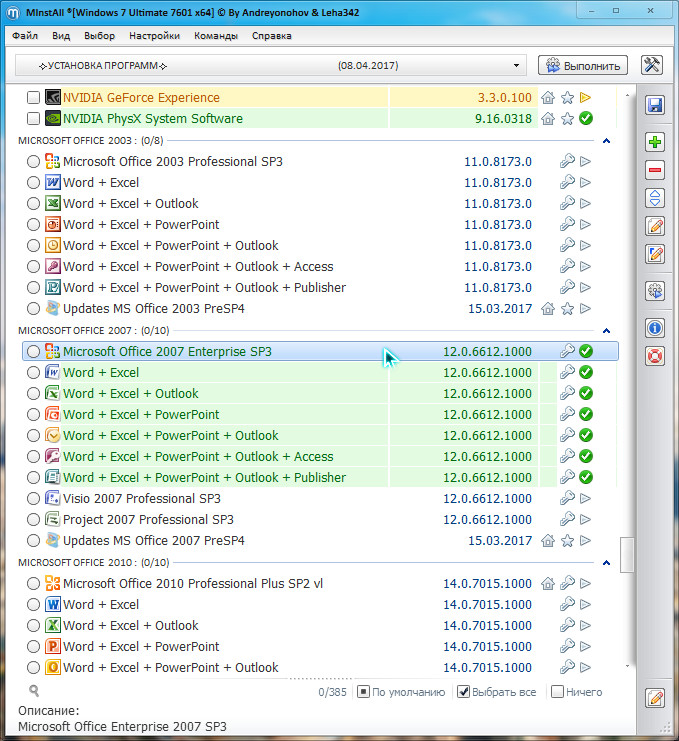
Task: Click the save floppy disk icon
Action: (655, 105)
